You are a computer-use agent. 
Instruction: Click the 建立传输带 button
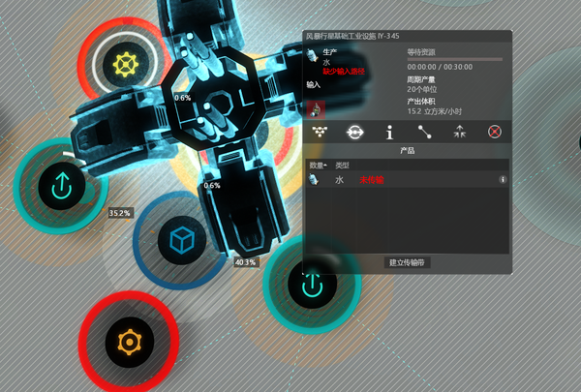(x=408, y=262)
